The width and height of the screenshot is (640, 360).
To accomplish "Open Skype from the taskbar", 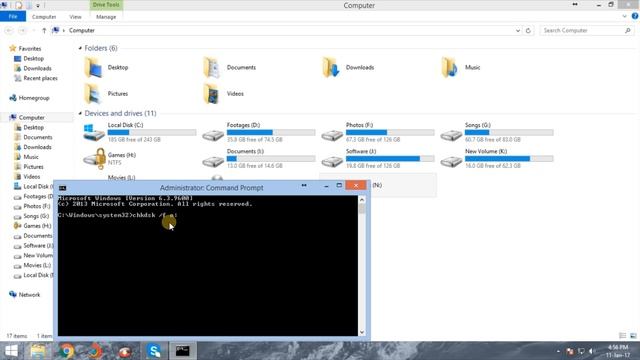I will [x=154, y=351].
